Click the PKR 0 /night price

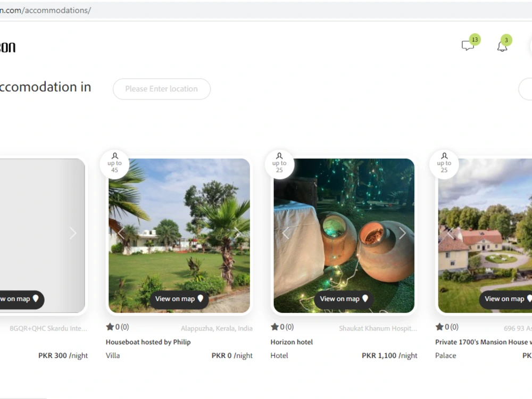tap(232, 355)
